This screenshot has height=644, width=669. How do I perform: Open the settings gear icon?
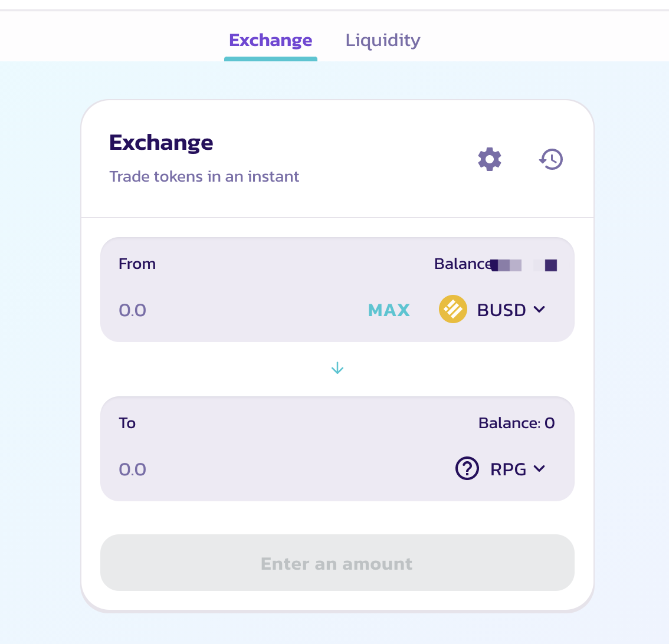[x=490, y=159]
